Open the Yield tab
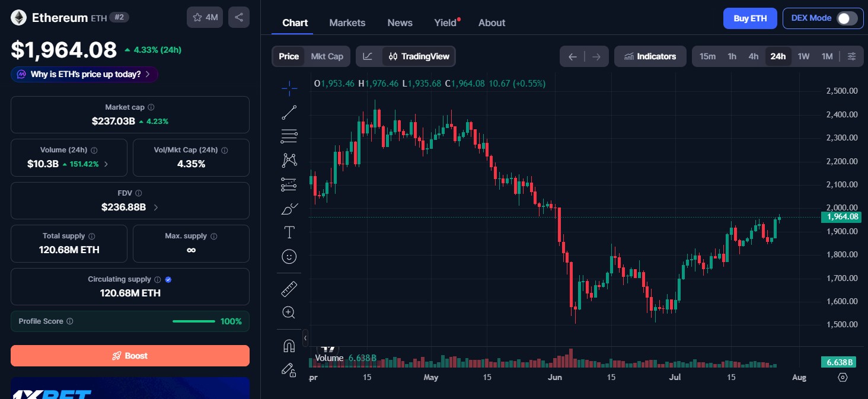Viewport: 868px width, 399px height. [446, 23]
